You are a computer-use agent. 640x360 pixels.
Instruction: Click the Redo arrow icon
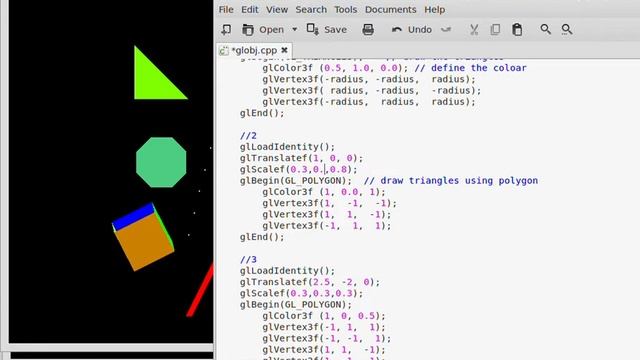pyautogui.click(x=446, y=29)
